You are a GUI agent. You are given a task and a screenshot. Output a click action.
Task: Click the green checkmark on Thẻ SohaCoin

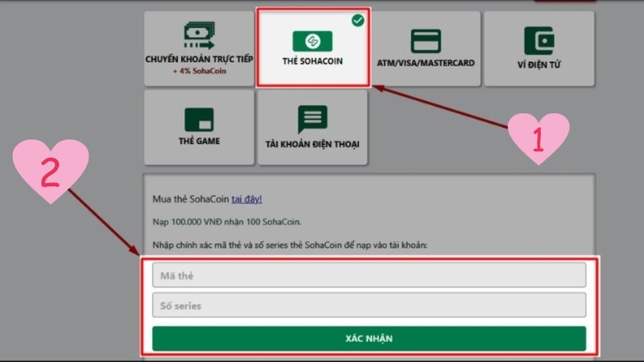point(357,20)
